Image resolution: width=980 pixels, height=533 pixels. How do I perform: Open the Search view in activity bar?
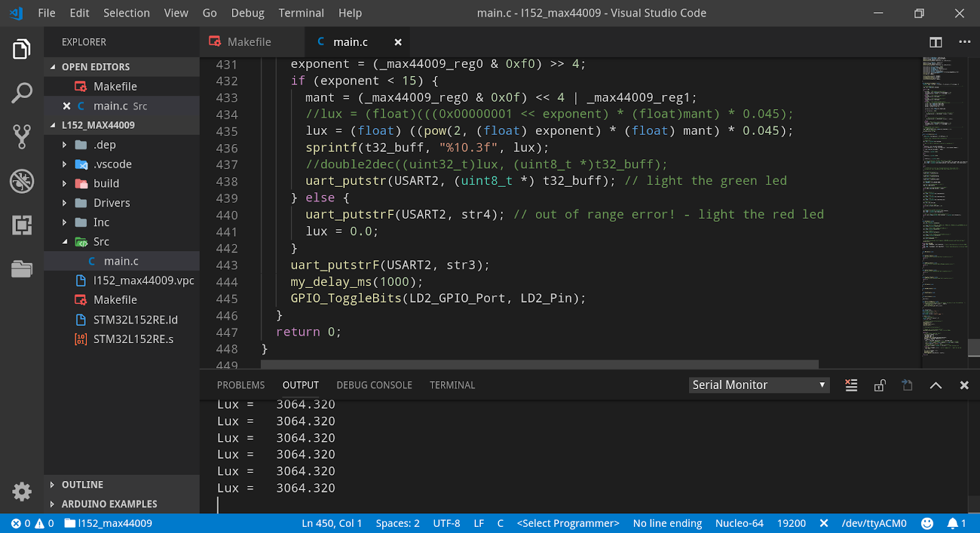[22, 93]
